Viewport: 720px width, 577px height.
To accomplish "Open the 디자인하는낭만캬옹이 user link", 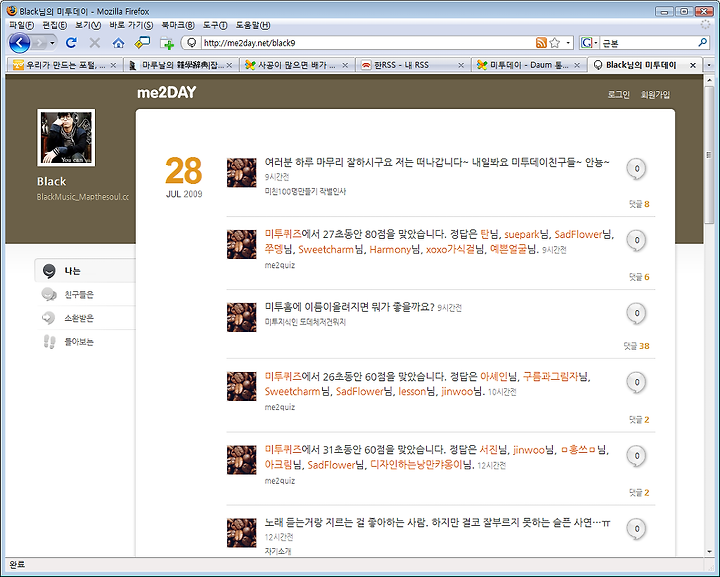I will coord(416,465).
